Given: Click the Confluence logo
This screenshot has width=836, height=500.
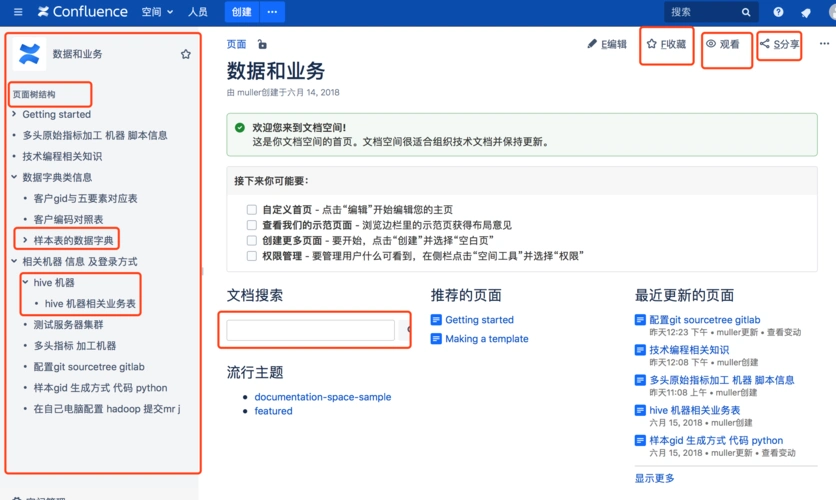Looking at the screenshot, I should tap(83, 12).
